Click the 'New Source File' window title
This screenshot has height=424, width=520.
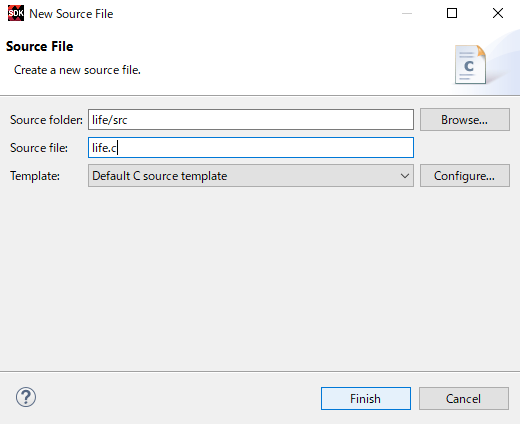pyautogui.click(x=71, y=14)
